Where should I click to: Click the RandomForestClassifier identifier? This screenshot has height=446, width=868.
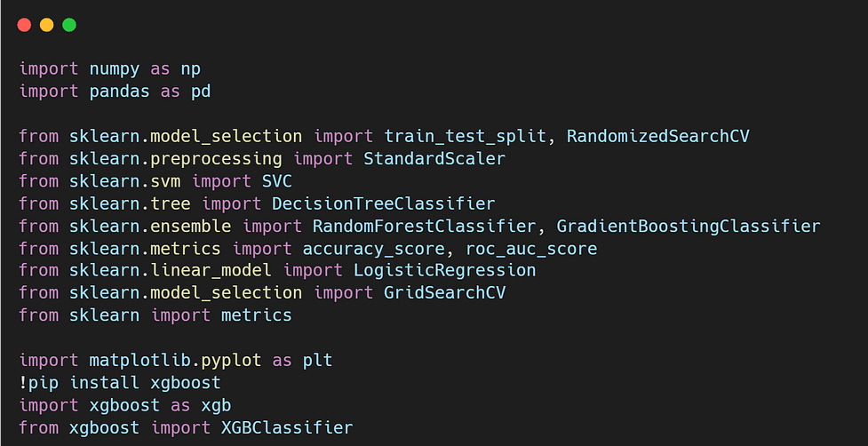pyautogui.click(x=424, y=227)
